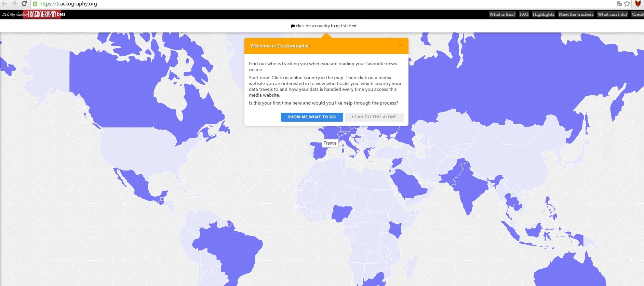Select Russia on the map
Screen dimensions: 644x286
(513, 79)
